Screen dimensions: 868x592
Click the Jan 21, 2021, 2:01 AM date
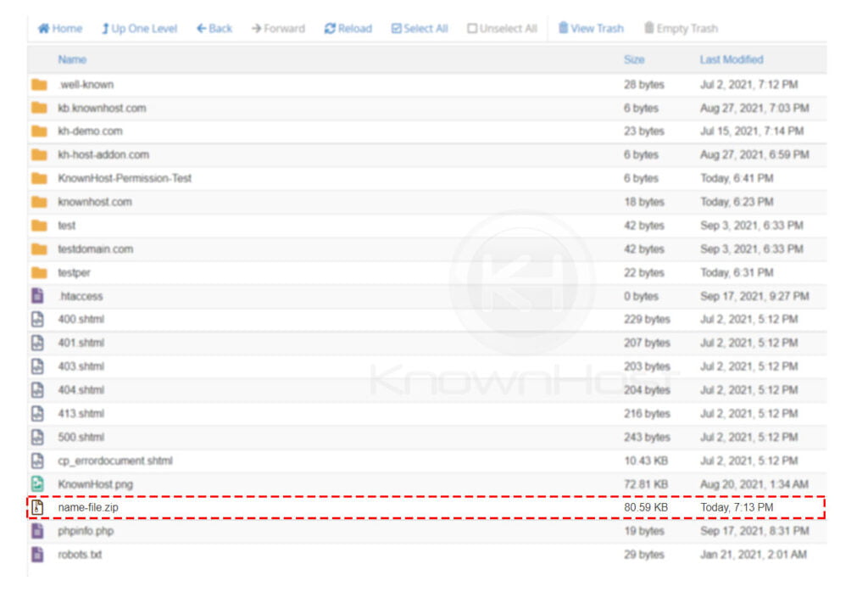pos(753,555)
